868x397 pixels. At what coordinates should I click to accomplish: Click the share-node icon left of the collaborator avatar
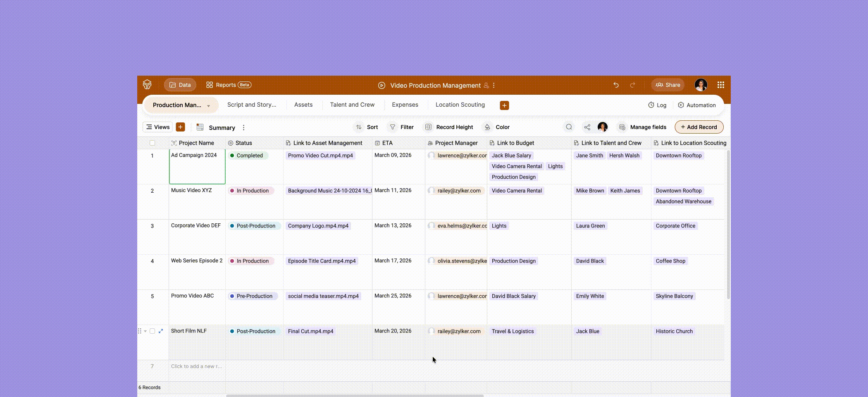click(x=587, y=127)
